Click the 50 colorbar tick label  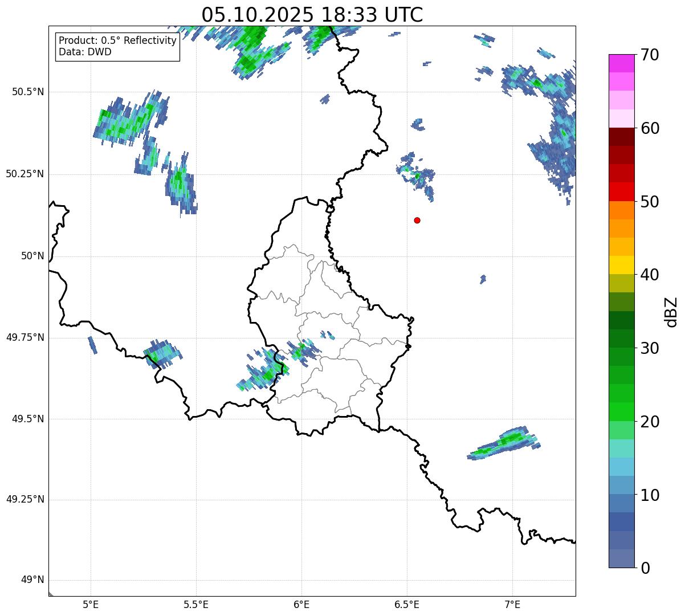[x=650, y=202]
